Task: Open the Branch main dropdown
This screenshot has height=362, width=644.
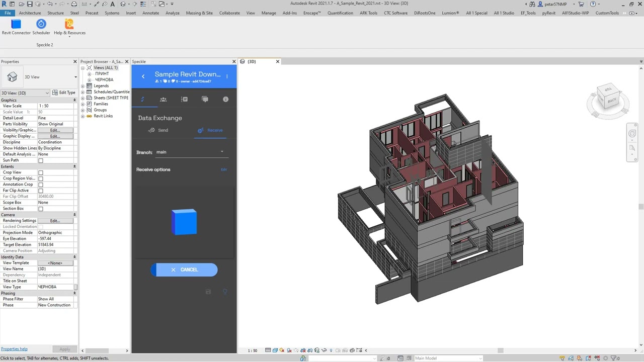Action: click(x=190, y=152)
